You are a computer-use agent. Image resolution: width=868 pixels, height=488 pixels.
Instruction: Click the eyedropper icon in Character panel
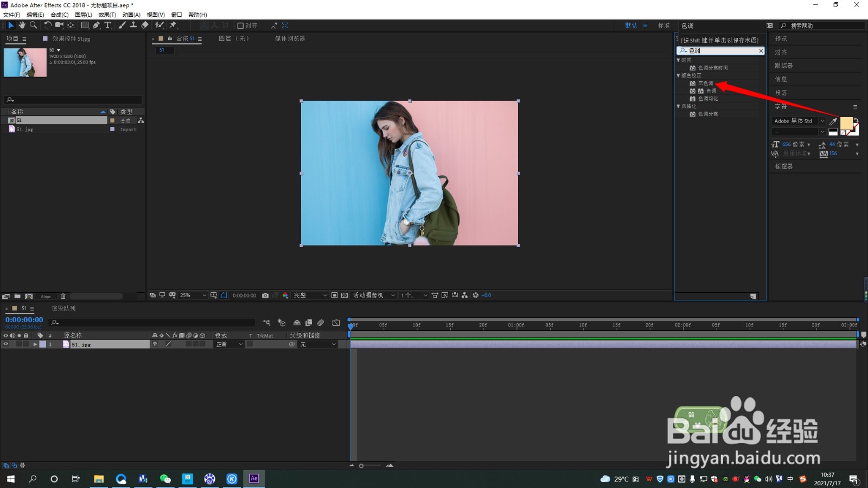pos(833,121)
